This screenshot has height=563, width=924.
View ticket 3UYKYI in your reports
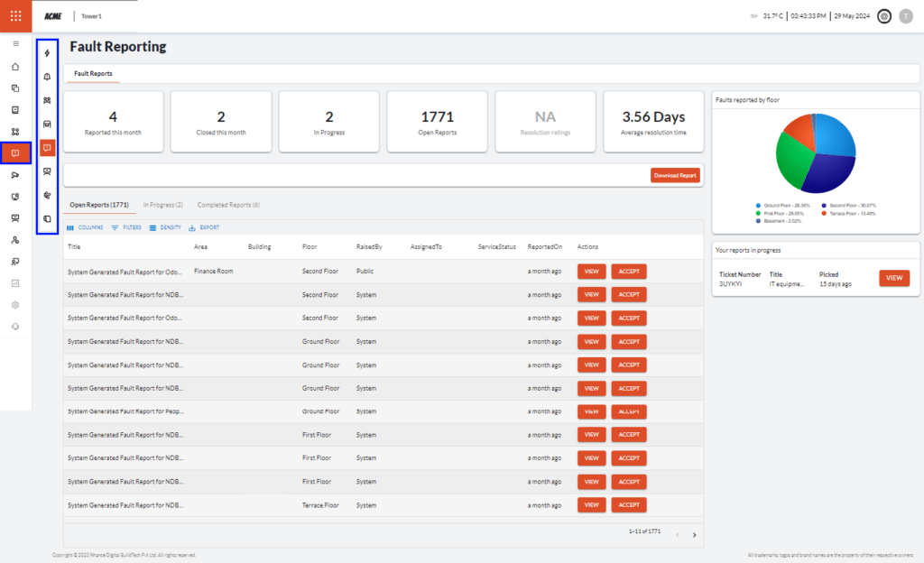tap(893, 278)
